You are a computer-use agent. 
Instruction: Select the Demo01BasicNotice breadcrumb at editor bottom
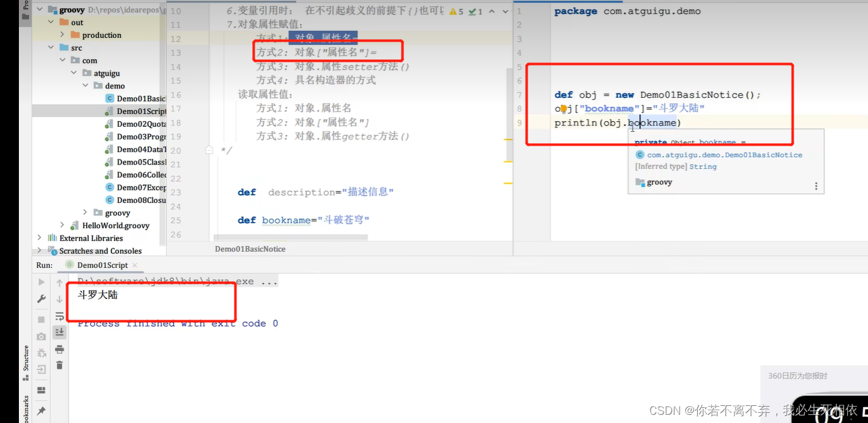(250, 249)
